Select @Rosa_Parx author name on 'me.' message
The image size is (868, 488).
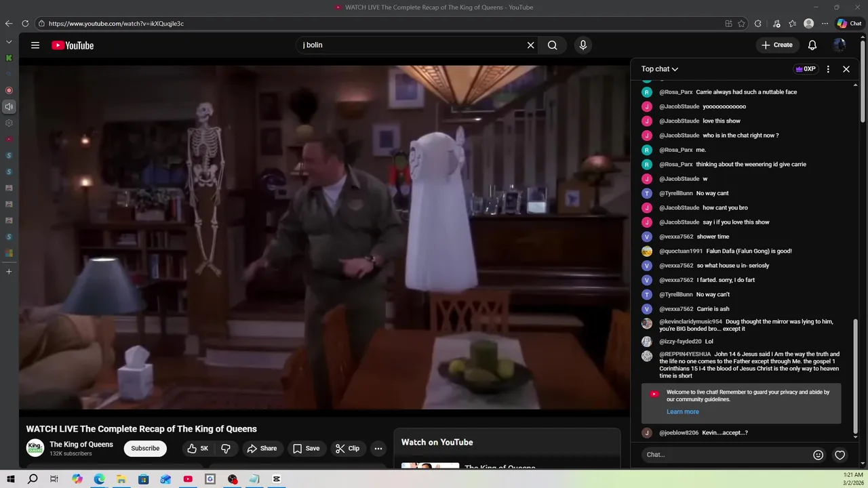pyautogui.click(x=676, y=150)
